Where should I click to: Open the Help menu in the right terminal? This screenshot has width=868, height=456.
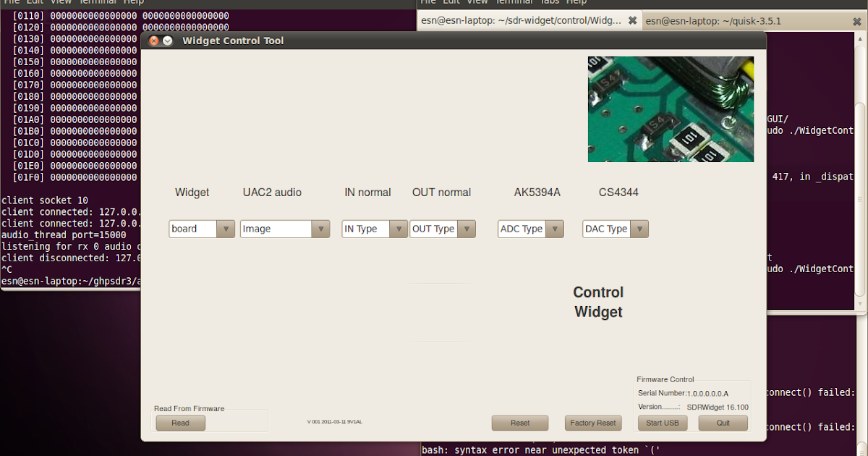click(576, 2)
